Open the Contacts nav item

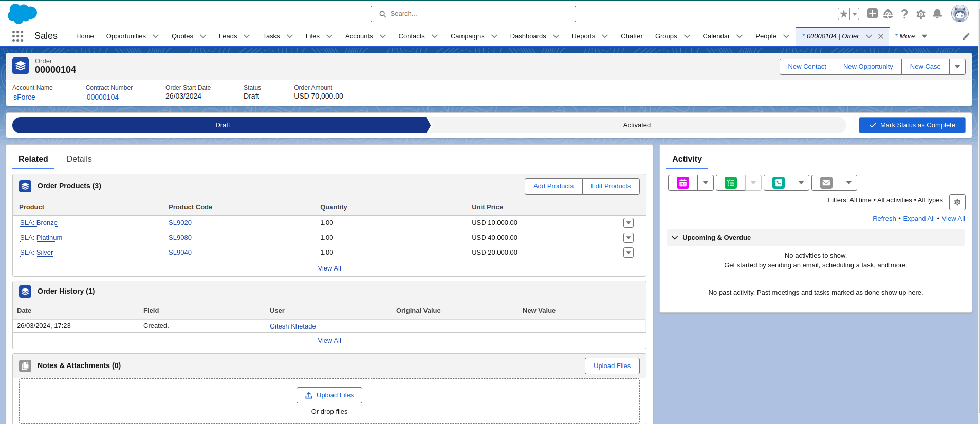pyautogui.click(x=412, y=36)
